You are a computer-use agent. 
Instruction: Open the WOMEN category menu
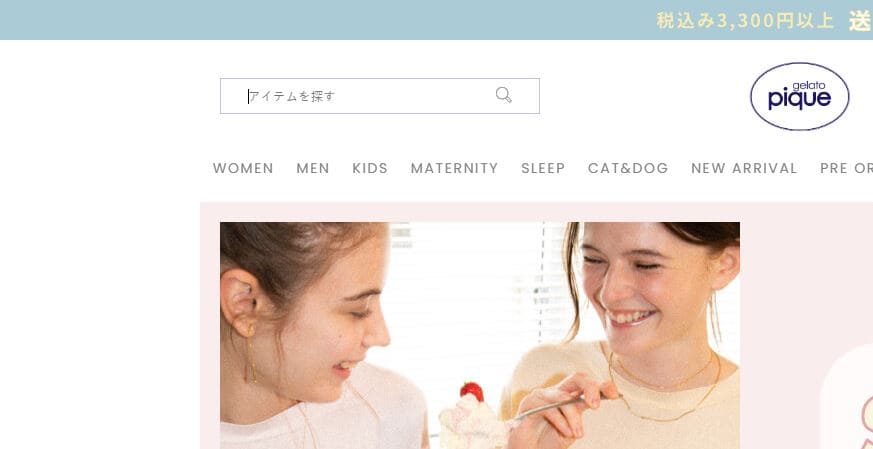point(243,168)
